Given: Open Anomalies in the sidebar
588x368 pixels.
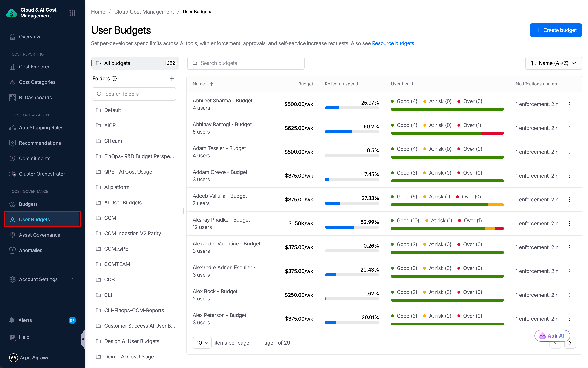Looking at the screenshot, I should pyautogui.click(x=30, y=250).
